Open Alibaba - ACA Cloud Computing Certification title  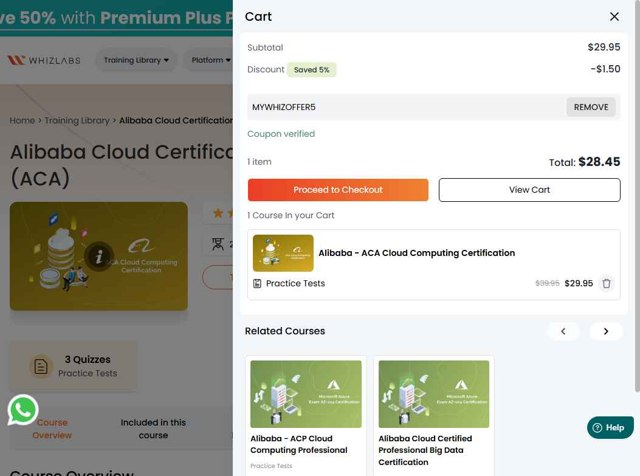pos(417,253)
